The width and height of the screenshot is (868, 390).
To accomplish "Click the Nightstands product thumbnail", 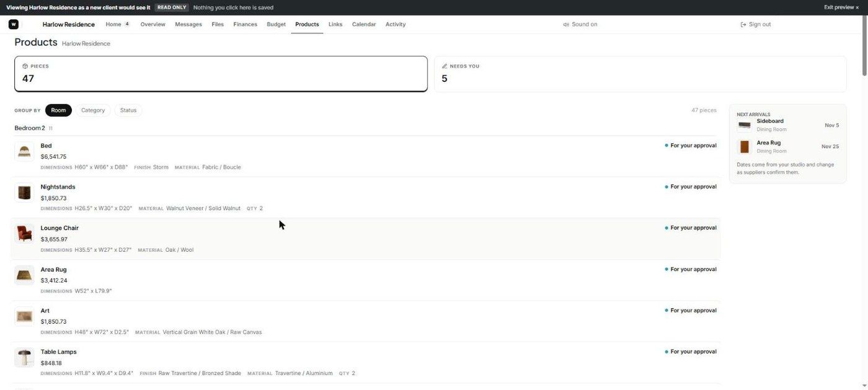I will (24, 192).
